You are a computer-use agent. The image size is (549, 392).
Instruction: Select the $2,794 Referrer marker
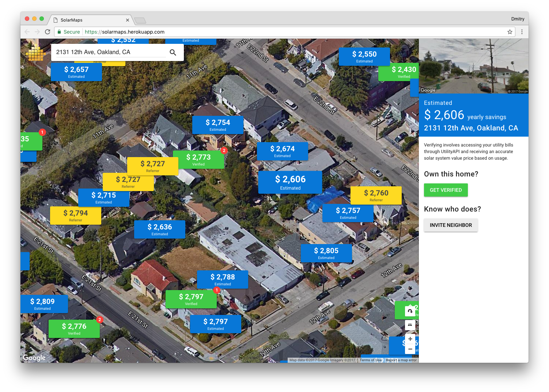click(76, 216)
